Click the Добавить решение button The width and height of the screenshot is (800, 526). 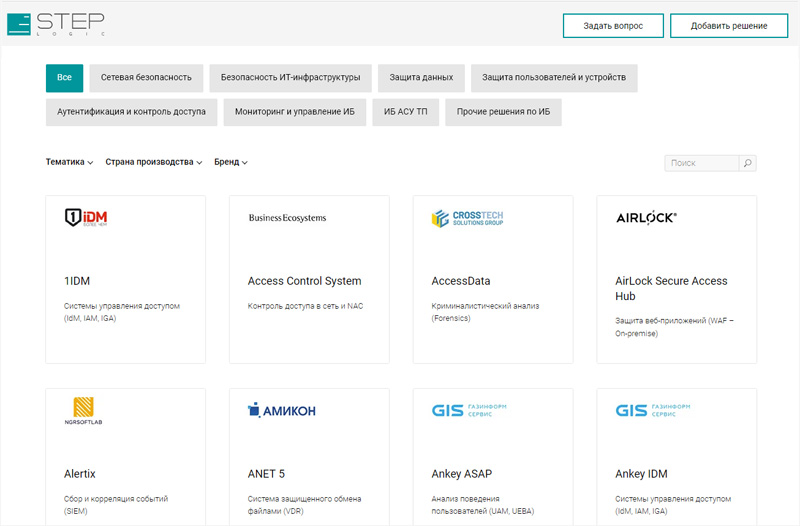coord(729,26)
